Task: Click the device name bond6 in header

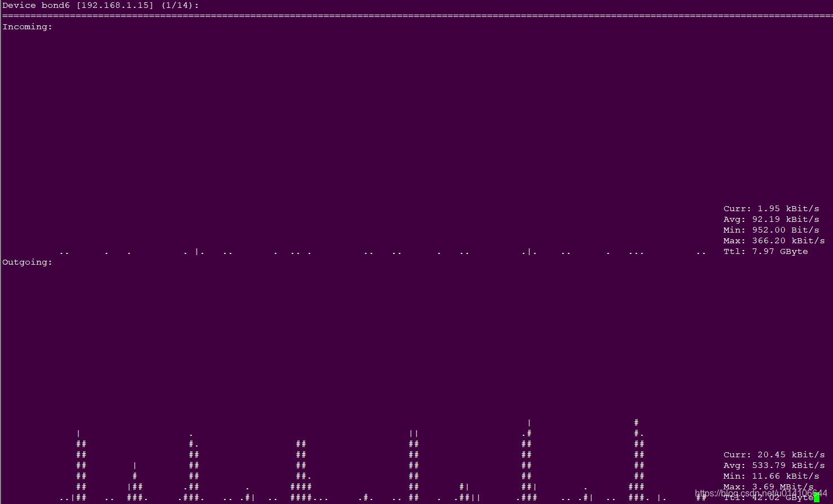Action: [x=56, y=5]
